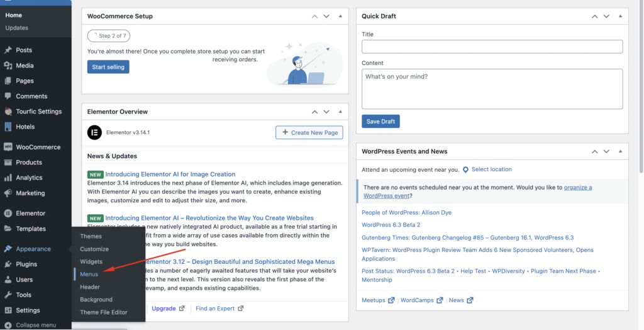Click external link icon next to WordCamps

coord(440,300)
